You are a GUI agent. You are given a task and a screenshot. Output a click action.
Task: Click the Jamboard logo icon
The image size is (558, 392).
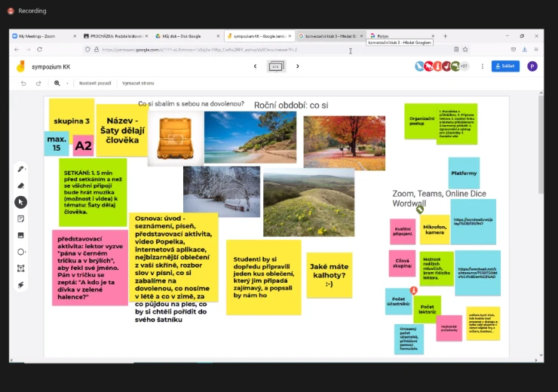(x=21, y=66)
